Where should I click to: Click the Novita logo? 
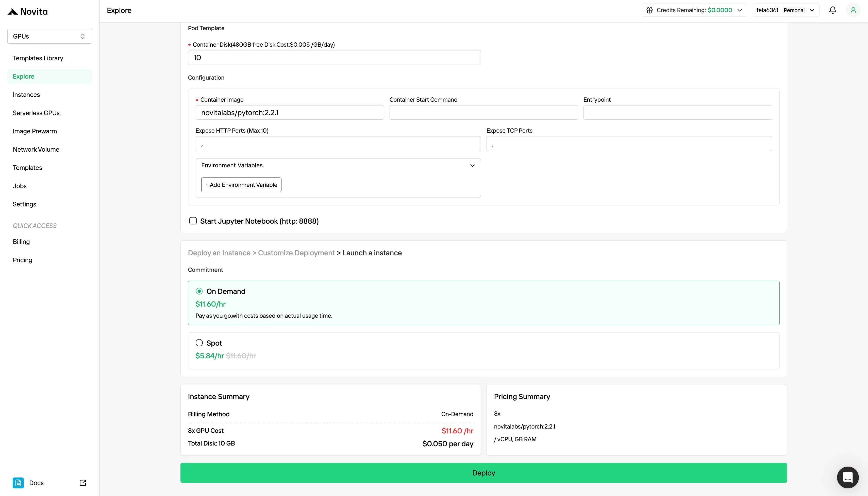click(28, 12)
